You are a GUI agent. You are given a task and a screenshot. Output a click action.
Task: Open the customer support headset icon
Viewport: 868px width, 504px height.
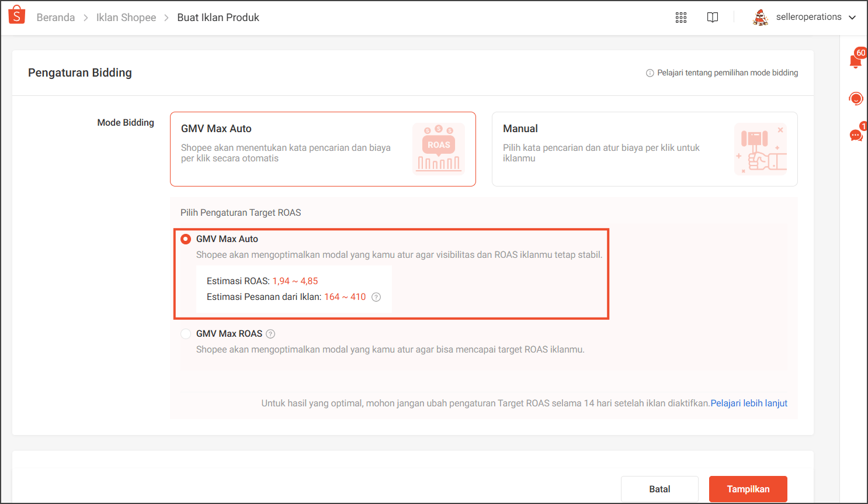[x=856, y=98]
